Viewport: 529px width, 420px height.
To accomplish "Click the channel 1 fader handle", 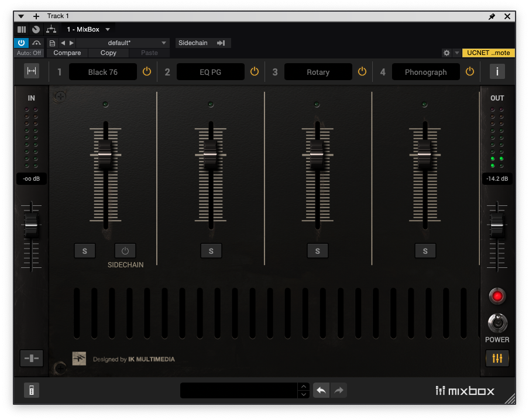I will [105, 154].
